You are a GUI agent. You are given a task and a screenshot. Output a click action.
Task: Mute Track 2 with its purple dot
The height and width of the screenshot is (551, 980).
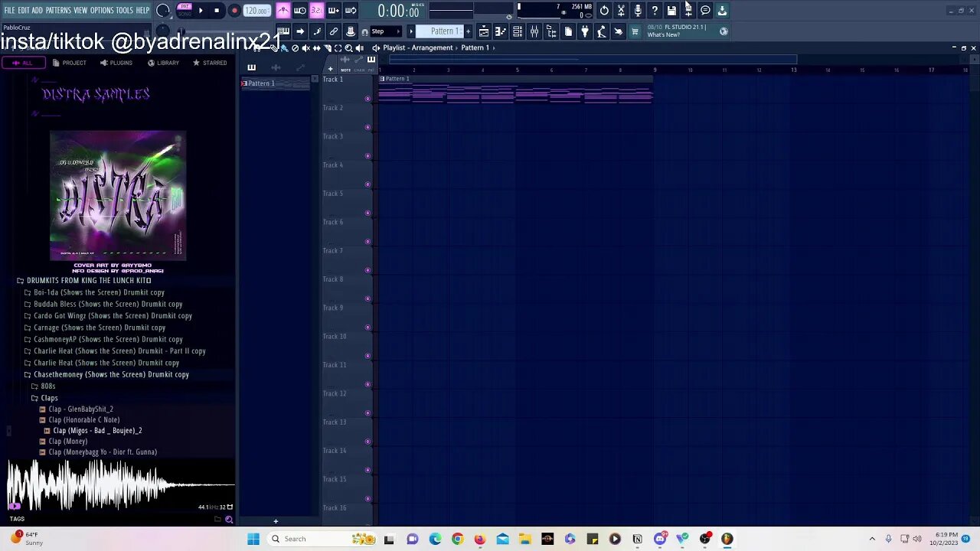[x=367, y=127]
